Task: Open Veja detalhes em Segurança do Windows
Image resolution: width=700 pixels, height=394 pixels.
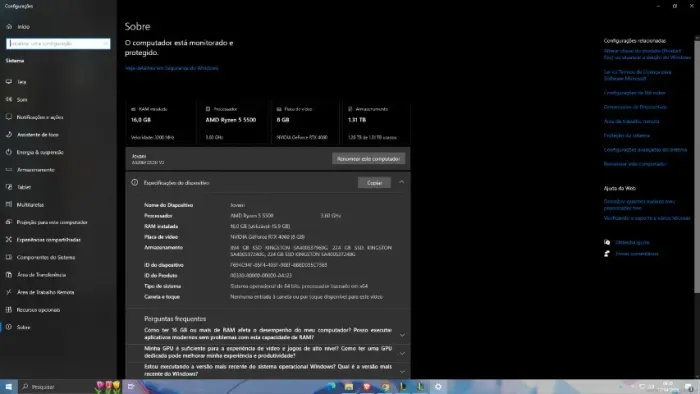Action: point(172,68)
